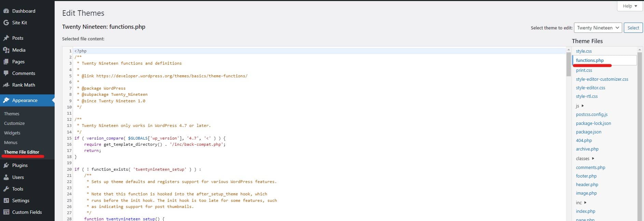Viewport: 644px width, 221px height.
Task: Open the Select theme to edit dropdown
Action: (x=598, y=28)
